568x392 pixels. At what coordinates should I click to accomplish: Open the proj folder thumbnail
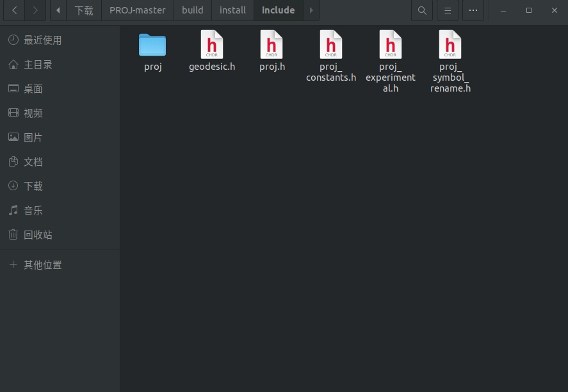point(152,46)
